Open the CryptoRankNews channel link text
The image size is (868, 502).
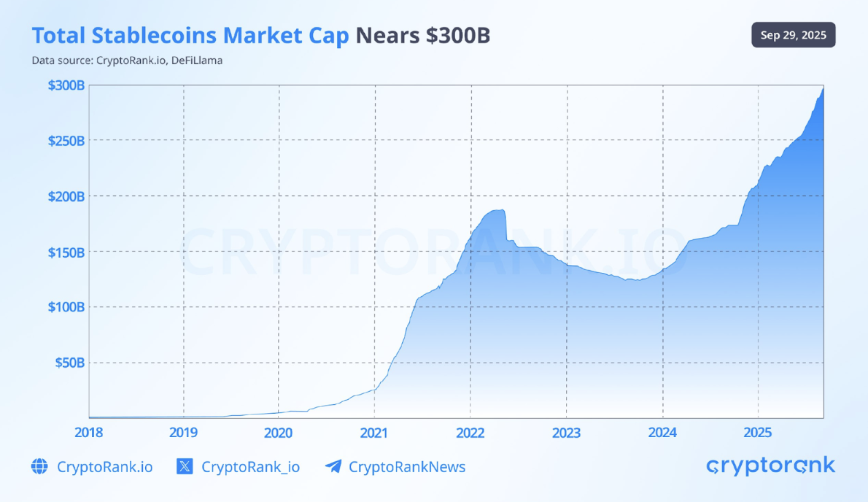(x=407, y=467)
